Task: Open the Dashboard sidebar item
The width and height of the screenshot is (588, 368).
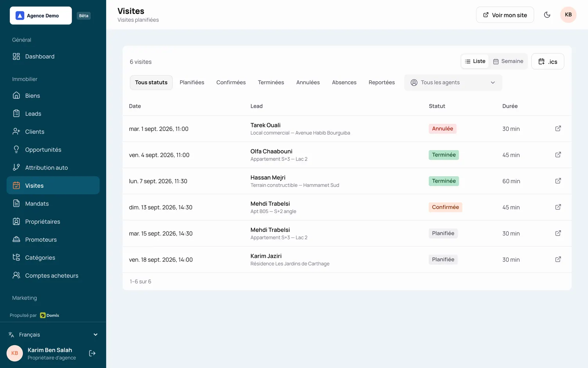Action: [53, 56]
